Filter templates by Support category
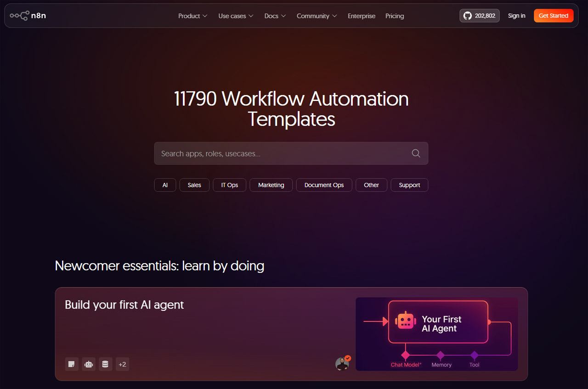 coord(410,185)
